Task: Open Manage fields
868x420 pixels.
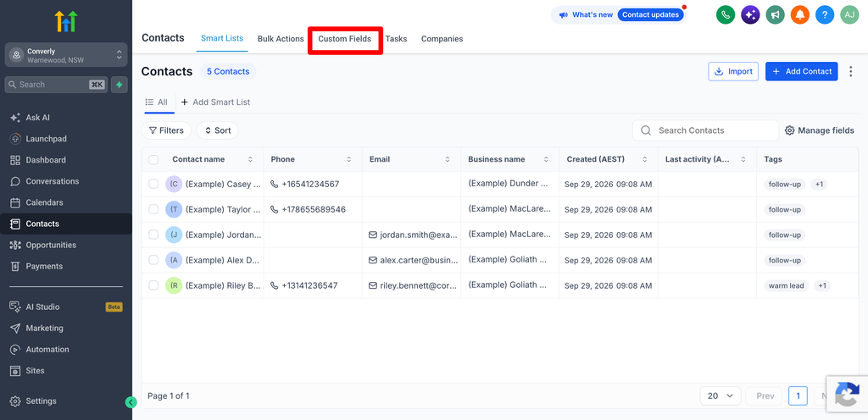Action: pos(820,130)
